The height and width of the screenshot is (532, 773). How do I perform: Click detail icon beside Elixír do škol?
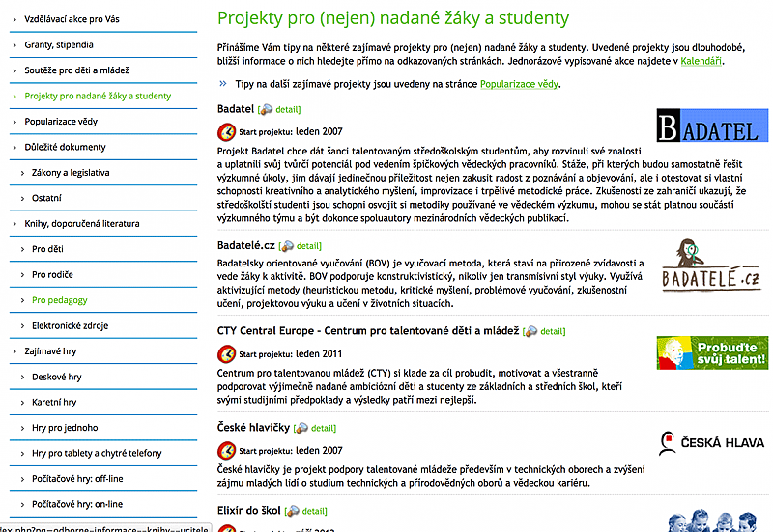[x=292, y=511]
